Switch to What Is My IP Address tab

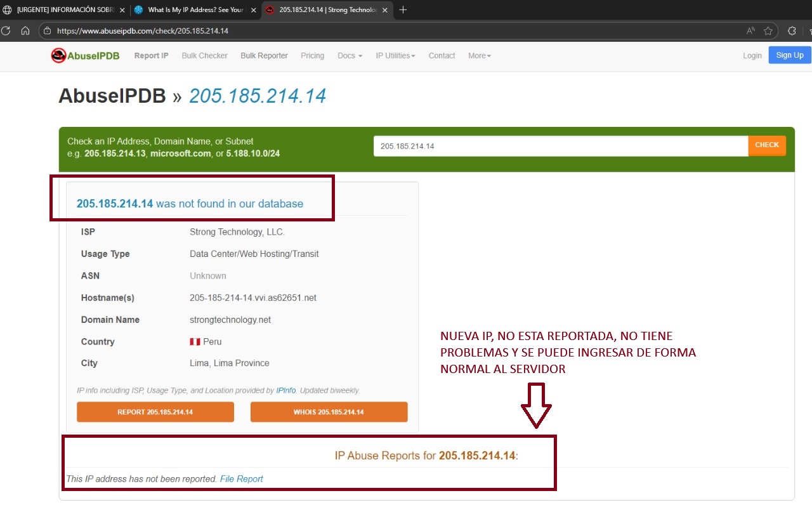(x=195, y=10)
